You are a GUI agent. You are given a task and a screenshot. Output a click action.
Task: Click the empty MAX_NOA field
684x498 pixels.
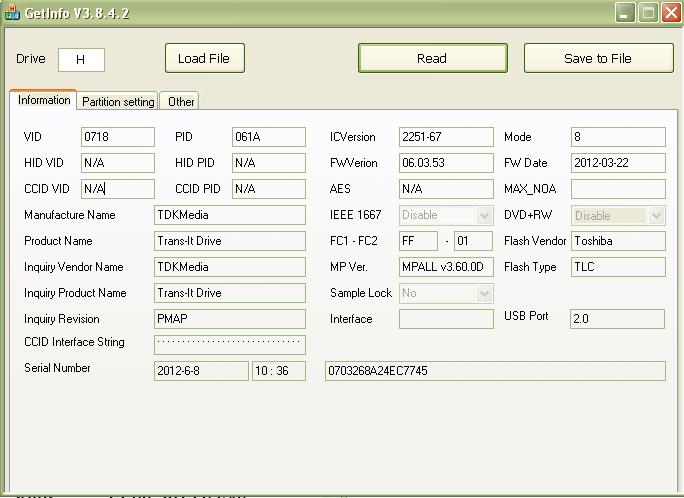618,189
